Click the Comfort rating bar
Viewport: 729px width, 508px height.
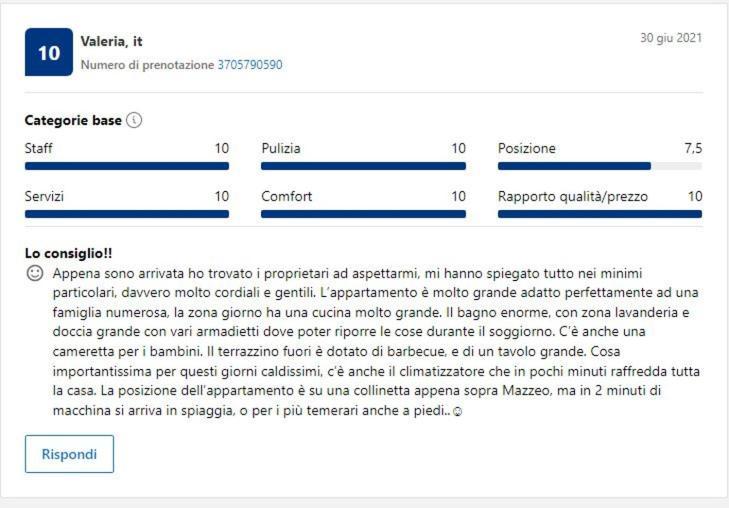(x=364, y=214)
